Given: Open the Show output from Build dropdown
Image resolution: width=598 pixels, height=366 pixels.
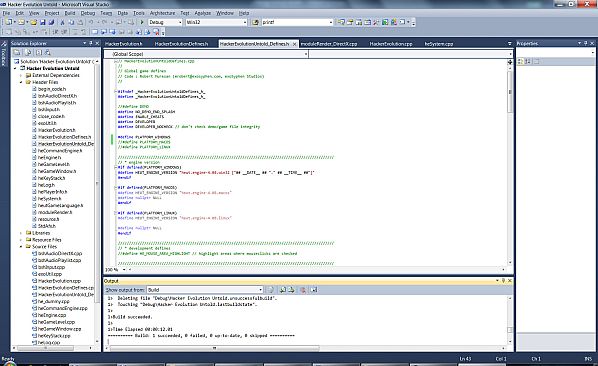Looking at the screenshot, I should pos(260,290).
